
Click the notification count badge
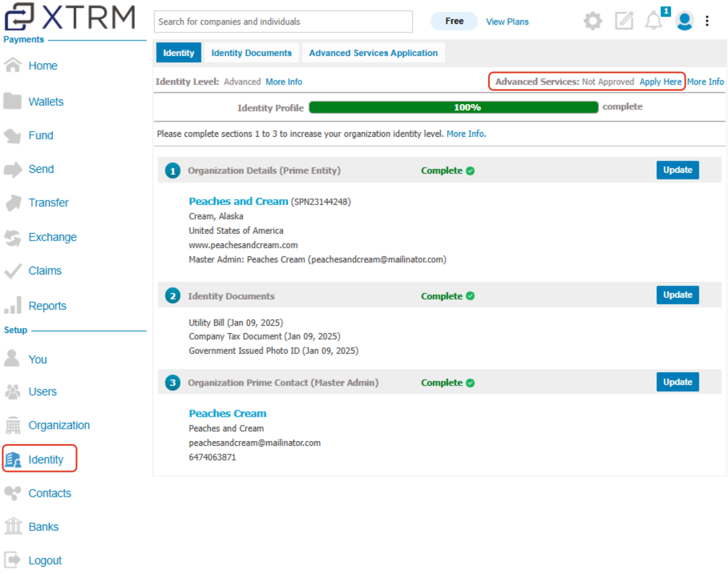click(666, 11)
